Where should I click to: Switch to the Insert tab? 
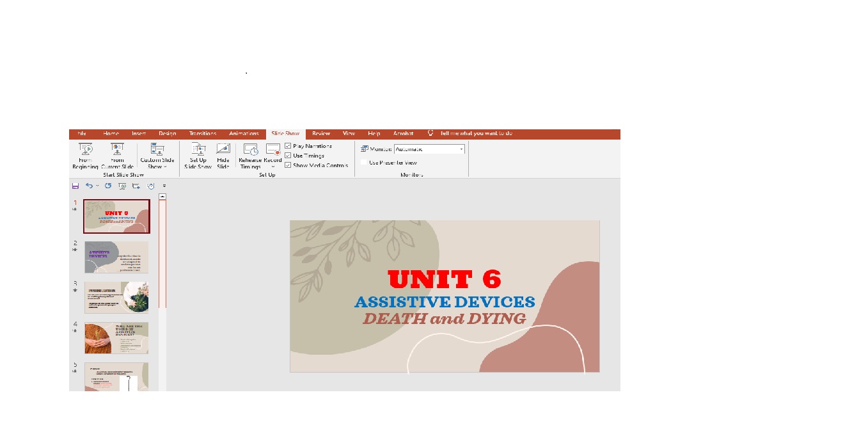[139, 134]
